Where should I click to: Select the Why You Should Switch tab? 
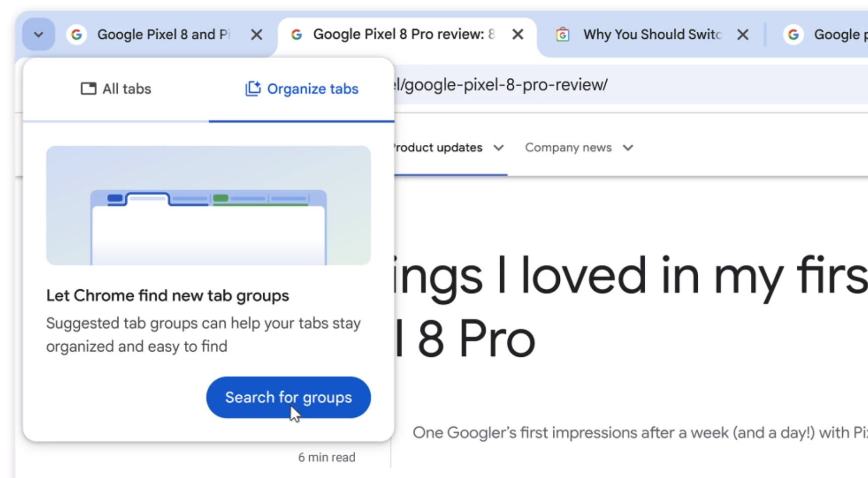(653, 34)
